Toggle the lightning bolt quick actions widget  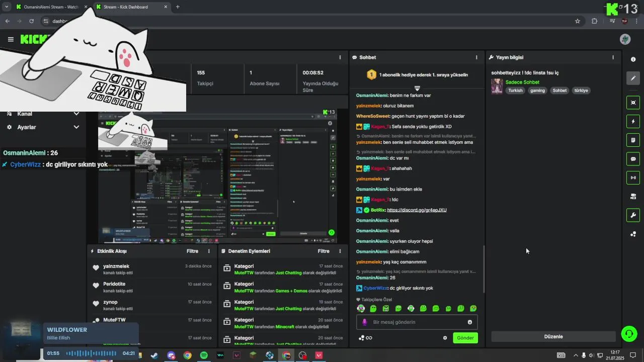633,121
